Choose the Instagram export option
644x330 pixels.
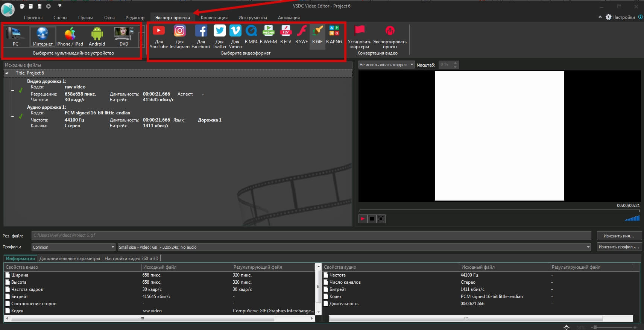click(179, 31)
